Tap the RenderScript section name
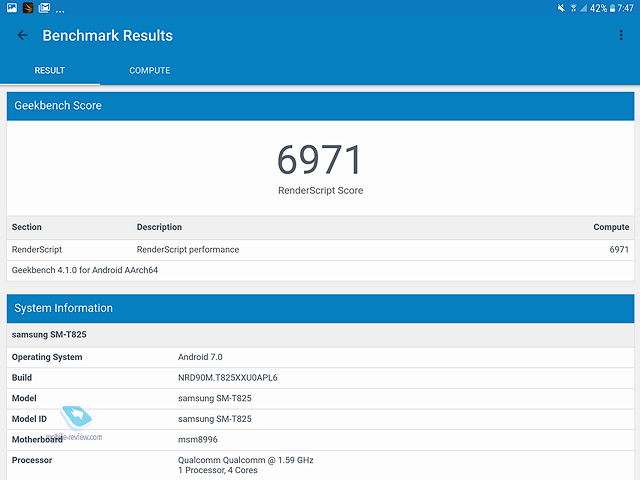Viewport: 640px width, 480px height. coord(37,249)
